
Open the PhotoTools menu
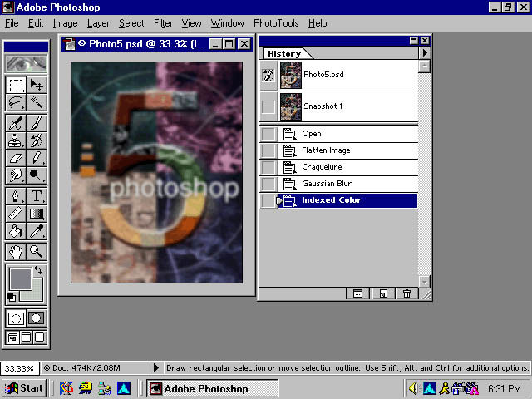pyautogui.click(x=276, y=23)
